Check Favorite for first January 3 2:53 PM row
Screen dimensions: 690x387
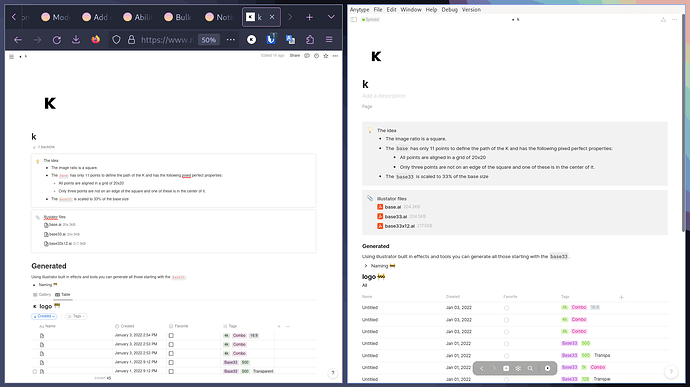coord(171,345)
